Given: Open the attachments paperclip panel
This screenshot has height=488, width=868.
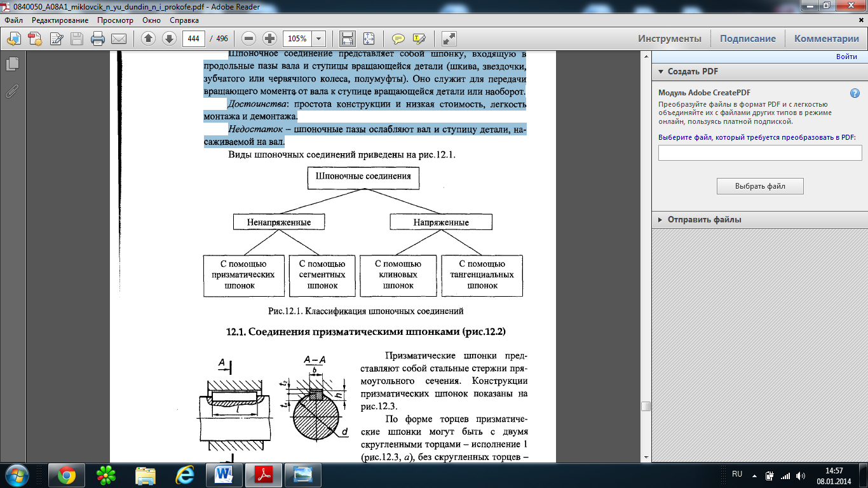Looking at the screenshot, I should coord(12,91).
